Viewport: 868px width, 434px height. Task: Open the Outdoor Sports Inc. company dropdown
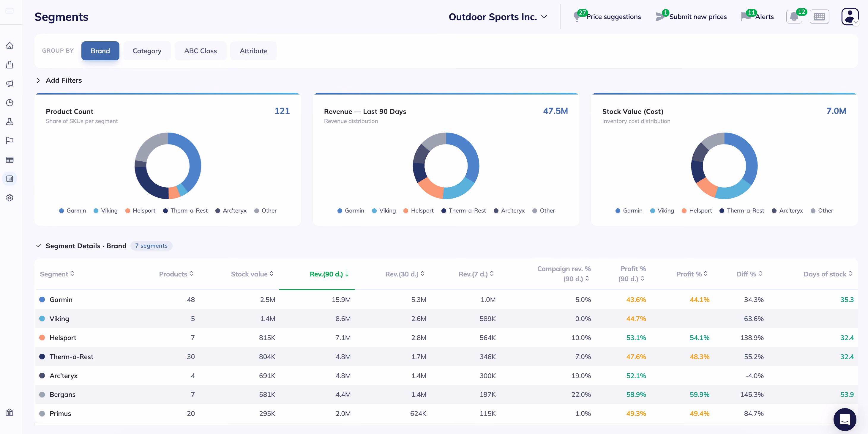point(498,17)
